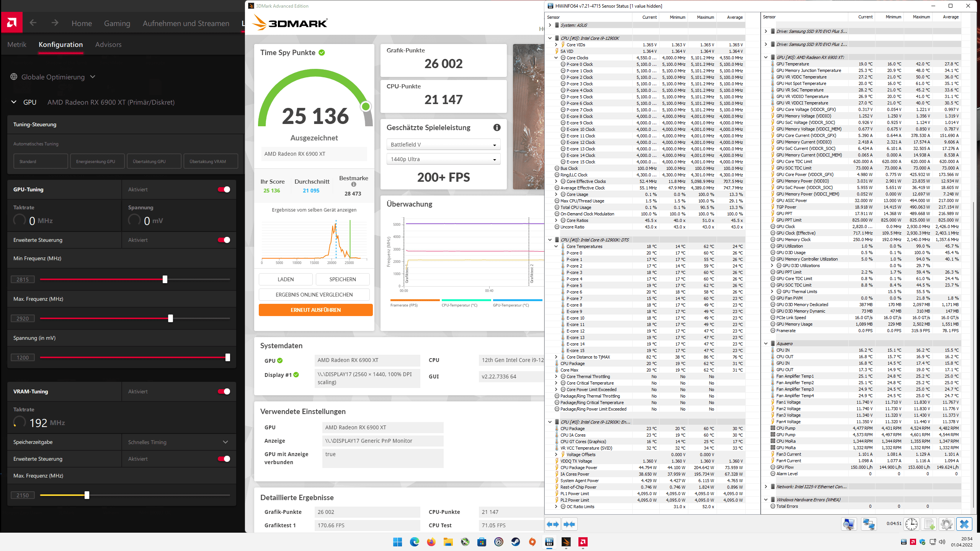Collapse CPU [#0] Intel Core i9-12900K group
This screenshot has width=980, height=551.
[550, 38]
